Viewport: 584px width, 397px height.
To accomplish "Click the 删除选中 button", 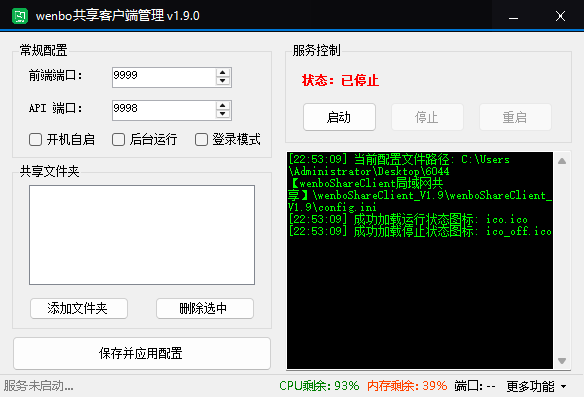I will (205, 308).
